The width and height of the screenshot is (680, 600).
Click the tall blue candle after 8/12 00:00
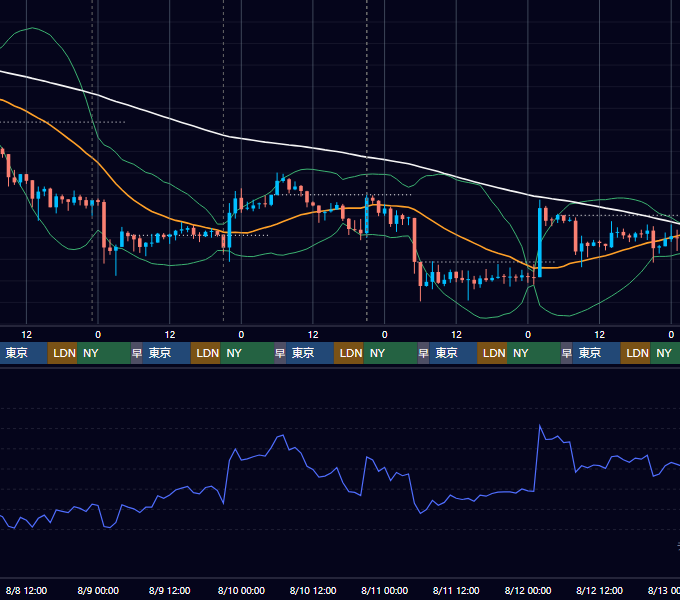click(x=540, y=242)
